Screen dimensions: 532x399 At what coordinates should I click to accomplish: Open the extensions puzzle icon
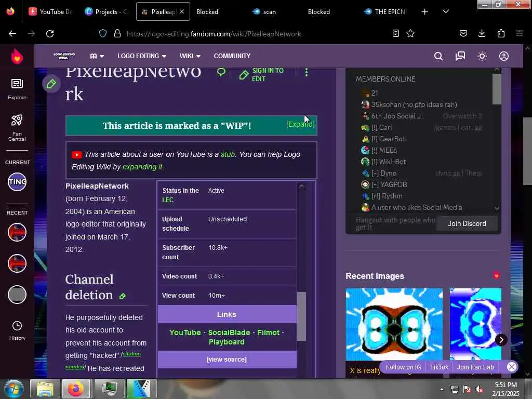tap(501, 33)
